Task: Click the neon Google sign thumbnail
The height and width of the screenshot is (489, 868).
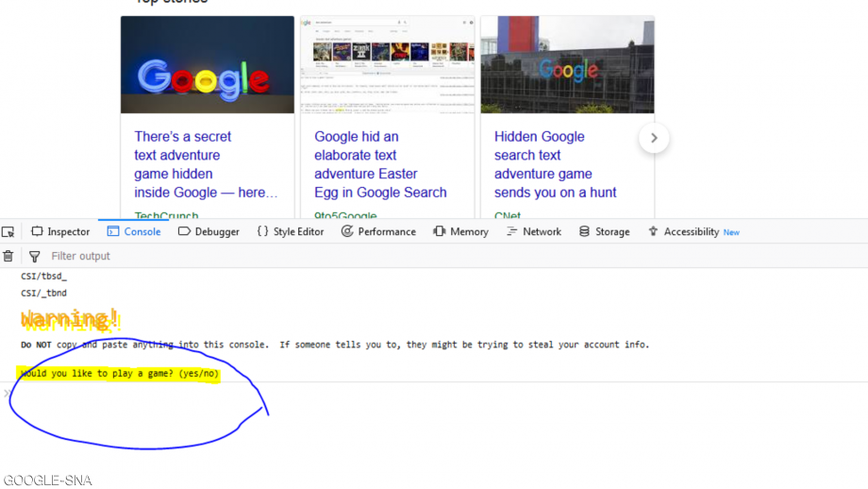Action: [208, 64]
